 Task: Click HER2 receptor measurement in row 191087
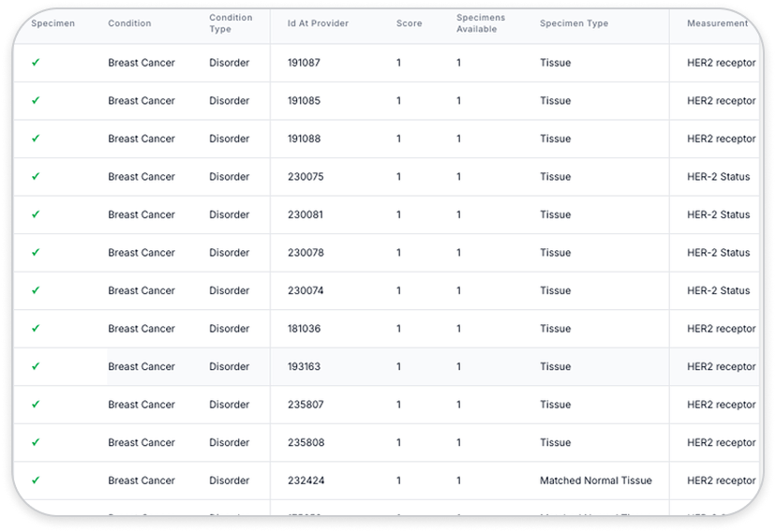coord(721,63)
